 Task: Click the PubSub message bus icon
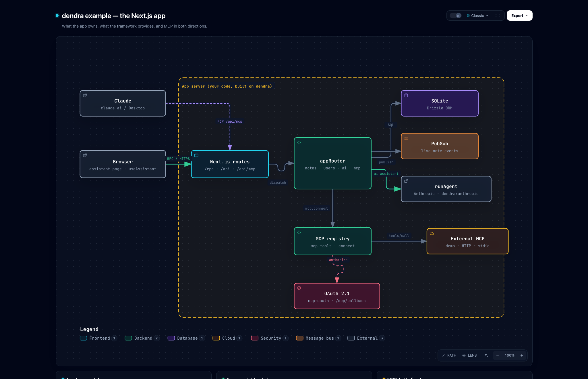[x=406, y=138]
